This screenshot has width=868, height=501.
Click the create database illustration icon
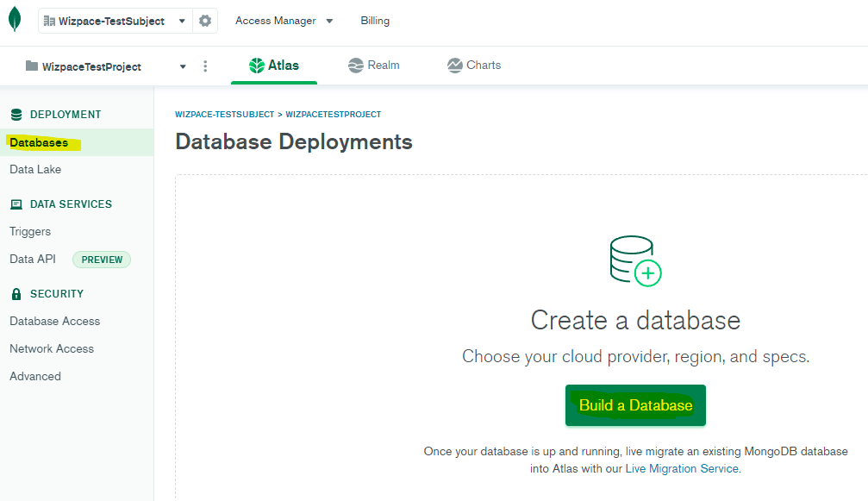tap(635, 261)
